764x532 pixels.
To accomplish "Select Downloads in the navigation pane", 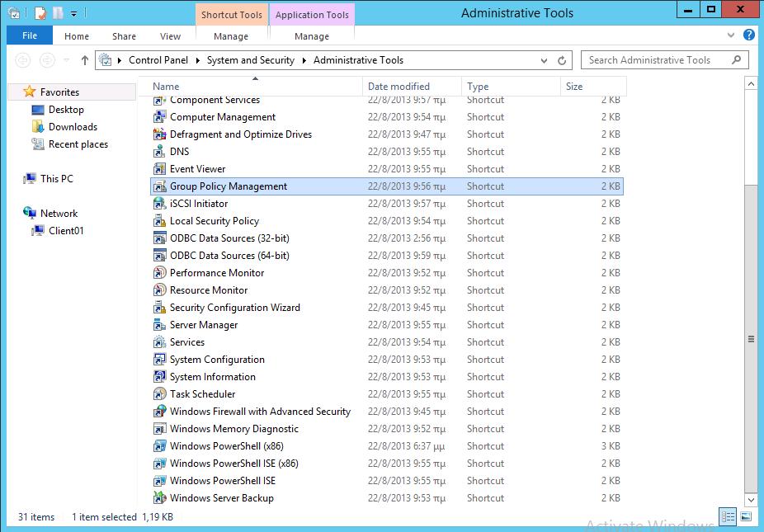I will (73, 127).
